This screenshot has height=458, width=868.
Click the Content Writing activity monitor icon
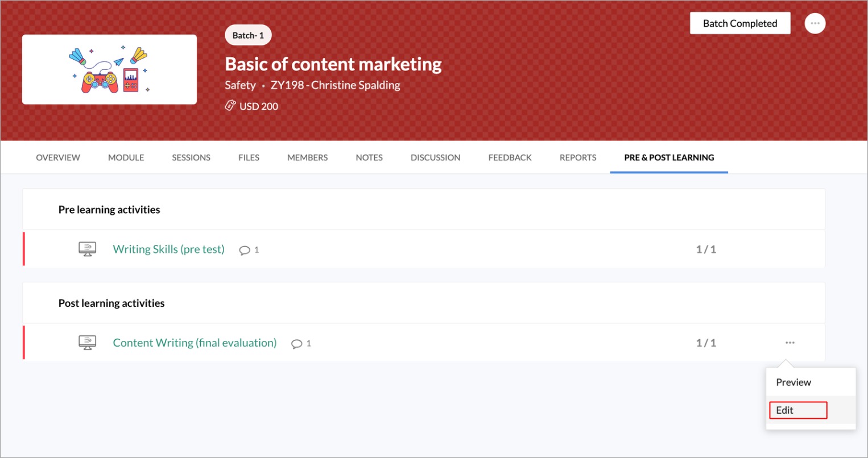(x=87, y=343)
